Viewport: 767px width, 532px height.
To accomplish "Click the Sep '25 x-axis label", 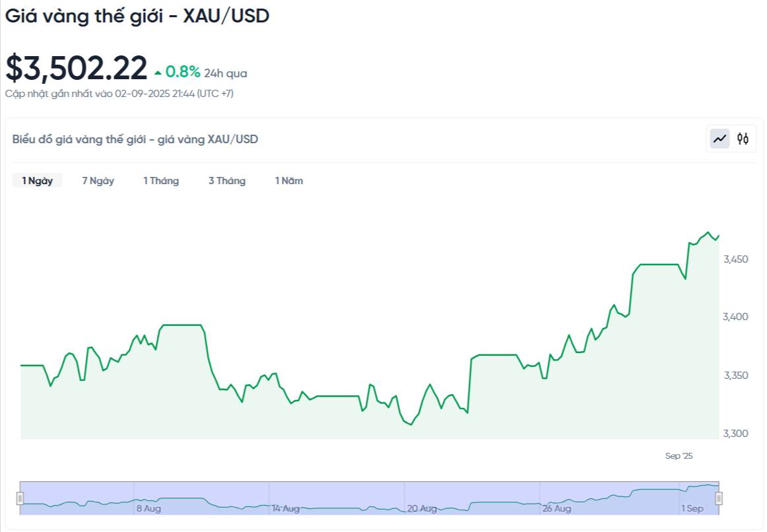I will (679, 455).
